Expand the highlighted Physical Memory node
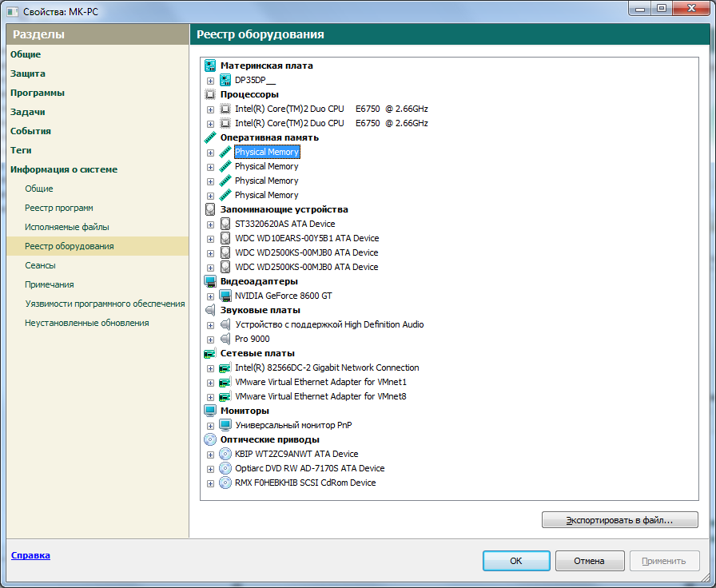 (210, 153)
